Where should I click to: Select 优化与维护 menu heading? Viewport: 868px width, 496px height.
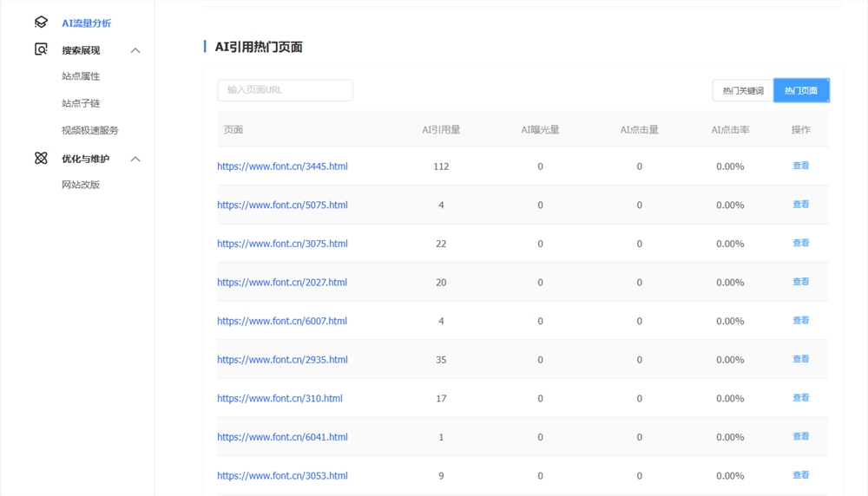[x=85, y=159]
